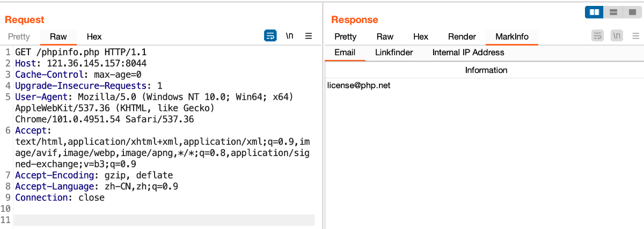Image resolution: width=644 pixels, height=229 pixels.
Task: Click the Information column header
Action: 486,70
